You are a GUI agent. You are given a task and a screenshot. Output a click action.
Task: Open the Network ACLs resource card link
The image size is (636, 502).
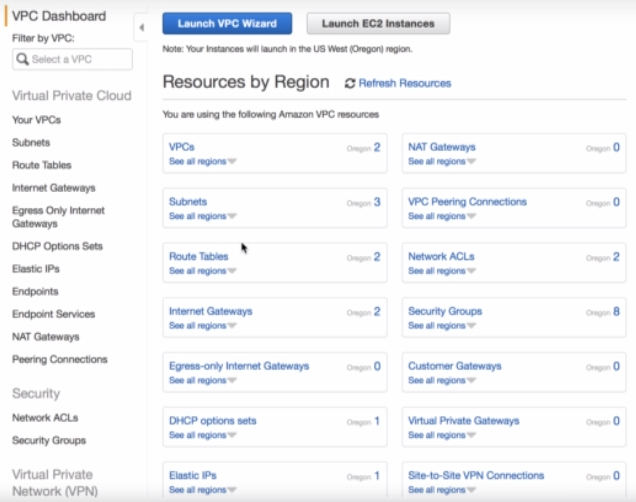tap(441, 257)
